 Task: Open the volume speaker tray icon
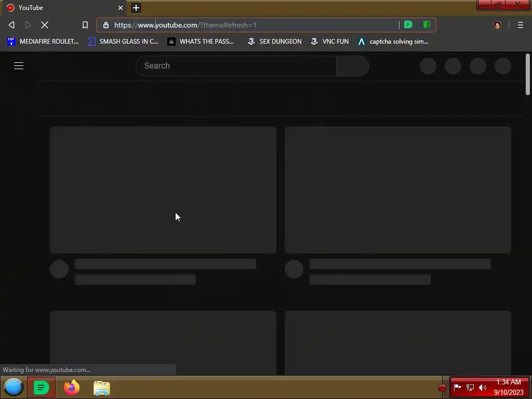(483, 387)
